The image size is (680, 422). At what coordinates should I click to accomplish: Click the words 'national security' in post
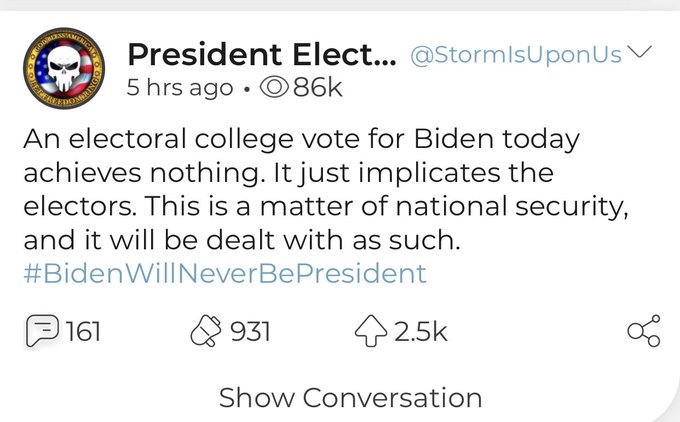coord(512,206)
